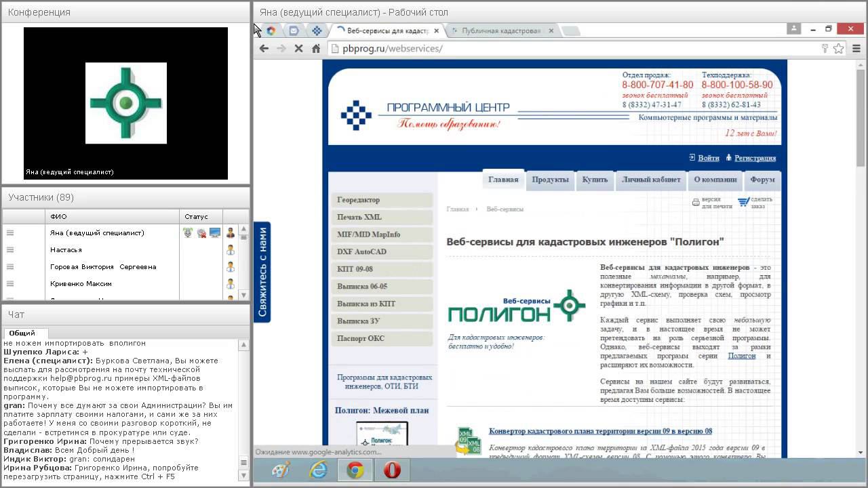The height and width of the screenshot is (488, 868).
Task: Stop loading the page with X button
Action: tap(298, 48)
